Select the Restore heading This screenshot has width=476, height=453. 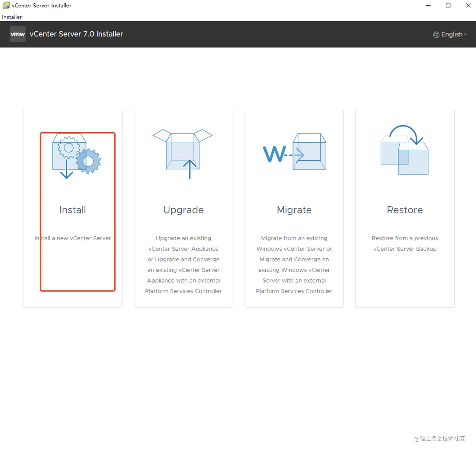click(405, 210)
